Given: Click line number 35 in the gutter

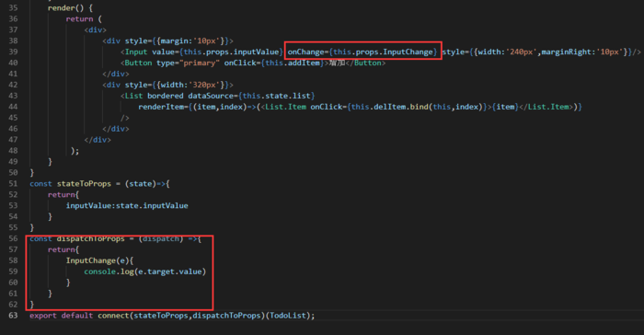Looking at the screenshot, I should pos(13,7).
